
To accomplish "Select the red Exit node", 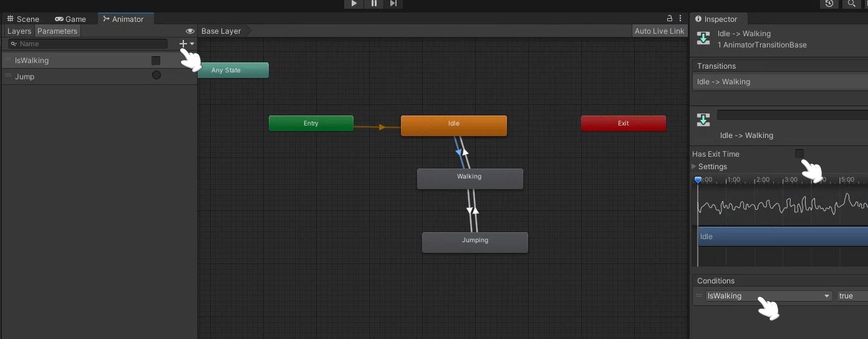I will pyautogui.click(x=623, y=123).
